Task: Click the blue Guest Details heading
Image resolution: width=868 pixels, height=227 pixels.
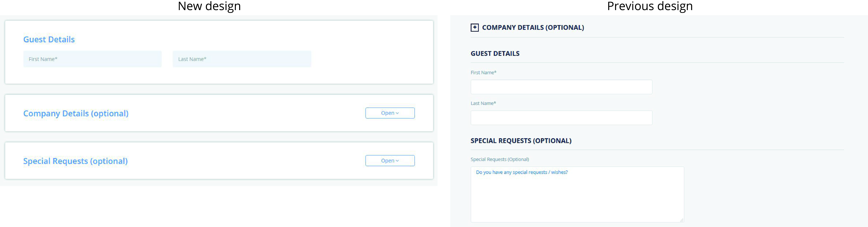Action: point(49,40)
